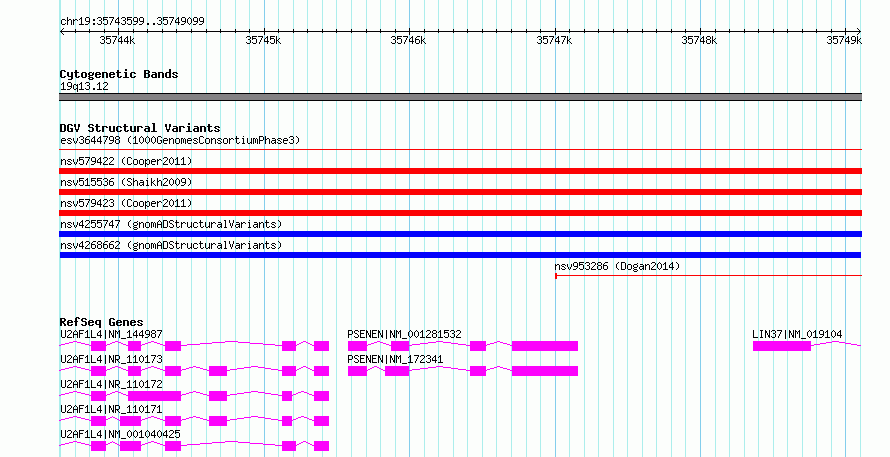Select the DGV Structural Variants track heading
890x457 pixels.
140,128
